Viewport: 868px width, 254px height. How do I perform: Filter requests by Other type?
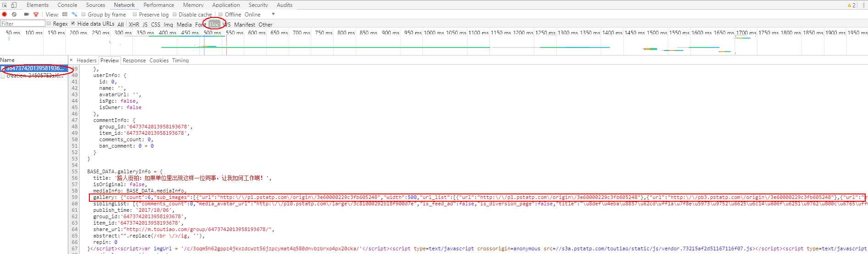pos(265,24)
